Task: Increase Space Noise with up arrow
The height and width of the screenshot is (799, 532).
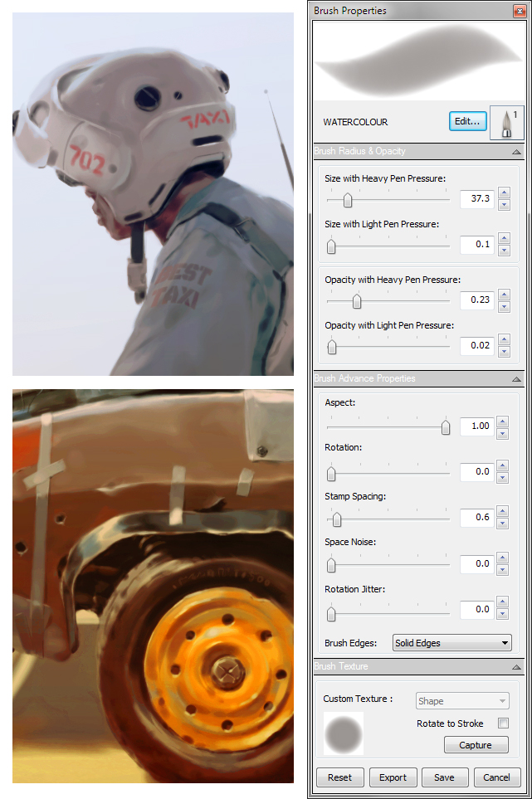Action: [502, 558]
